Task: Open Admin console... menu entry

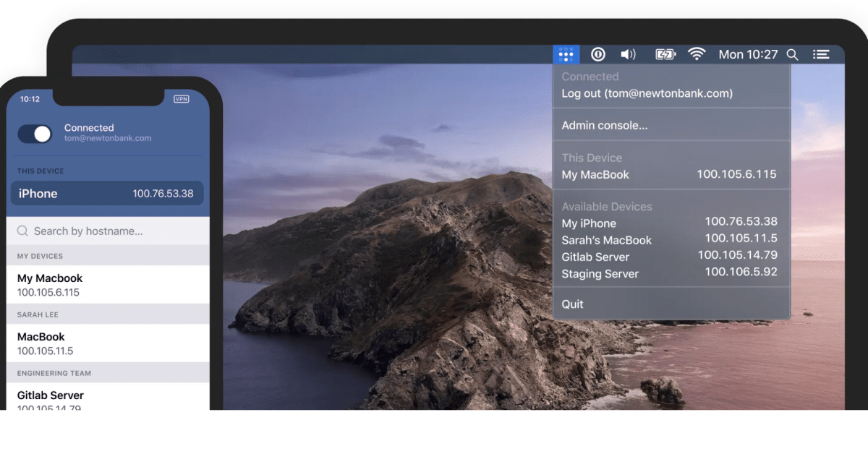Action: coord(605,125)
